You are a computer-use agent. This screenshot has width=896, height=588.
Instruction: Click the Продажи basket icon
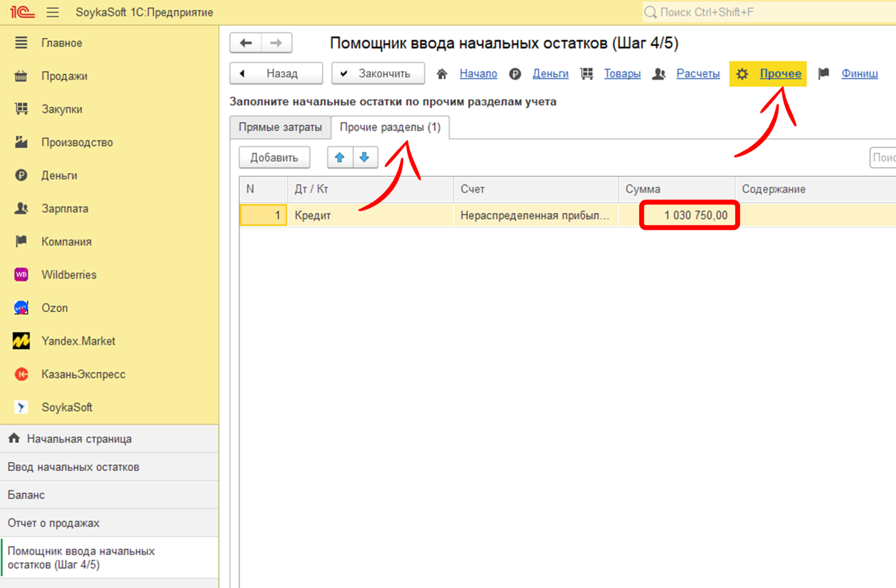[x=21, y=76]
